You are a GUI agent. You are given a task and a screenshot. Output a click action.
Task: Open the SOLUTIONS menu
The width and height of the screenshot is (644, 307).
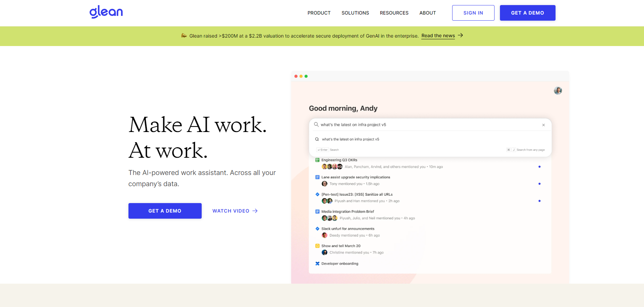[355, 13]
